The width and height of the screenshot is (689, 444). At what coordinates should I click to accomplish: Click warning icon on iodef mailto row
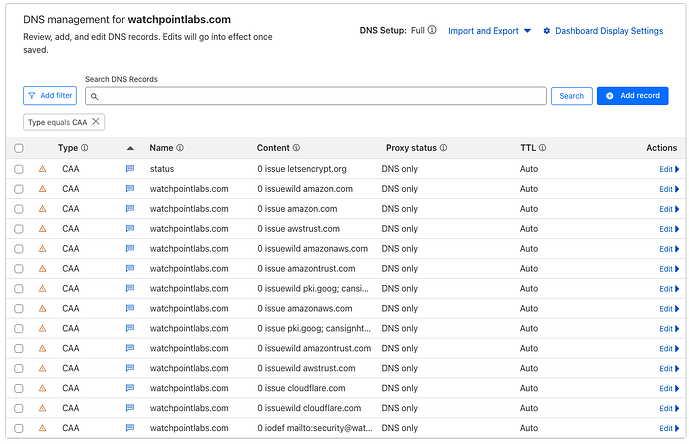pos(42,428)
